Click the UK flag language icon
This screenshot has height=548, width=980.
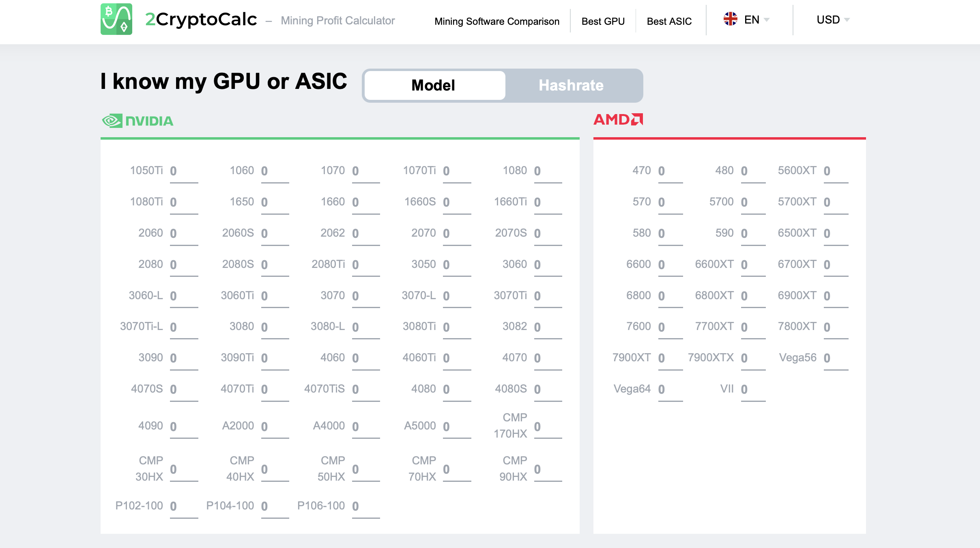point(730,19)
